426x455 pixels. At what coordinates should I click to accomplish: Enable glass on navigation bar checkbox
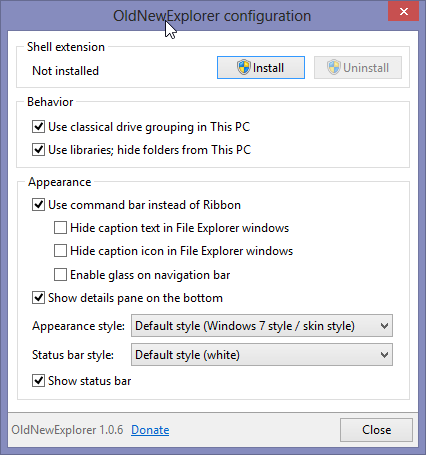point(60,275)
